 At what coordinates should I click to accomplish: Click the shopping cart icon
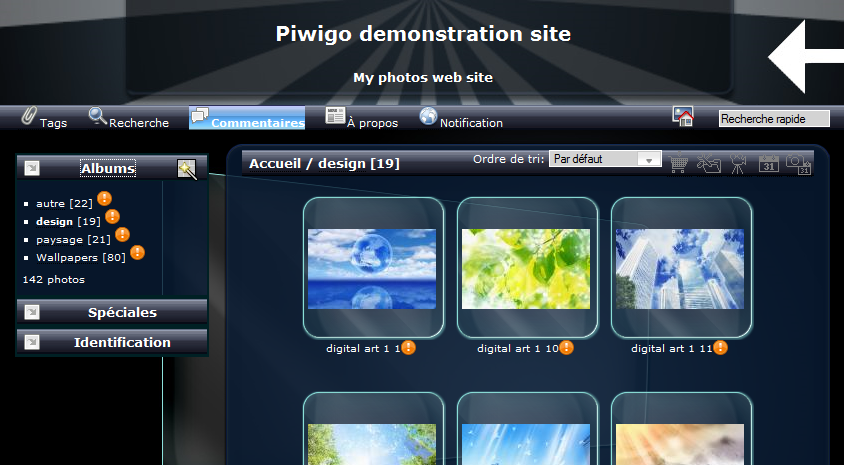coord(680,163)
